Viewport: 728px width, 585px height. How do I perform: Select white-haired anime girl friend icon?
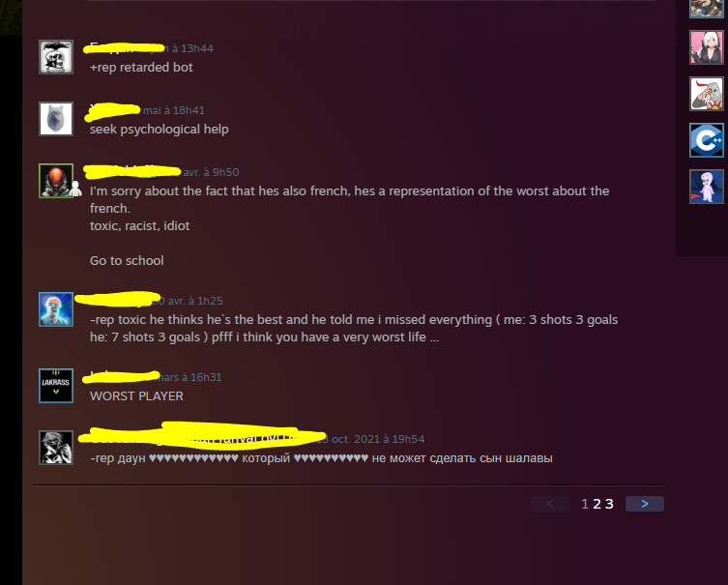tap(706, 46)
